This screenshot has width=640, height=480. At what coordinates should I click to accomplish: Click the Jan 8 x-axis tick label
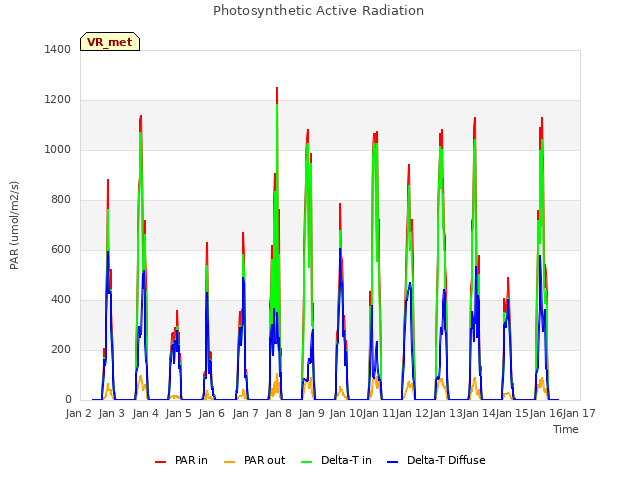pyautogui.click(x=278, y=413)
